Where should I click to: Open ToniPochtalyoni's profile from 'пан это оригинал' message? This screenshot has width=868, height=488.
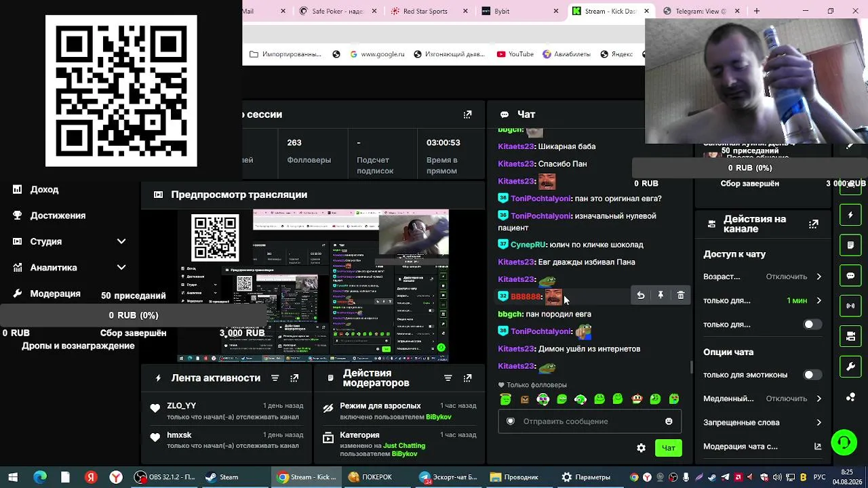[x=540, y=199]
